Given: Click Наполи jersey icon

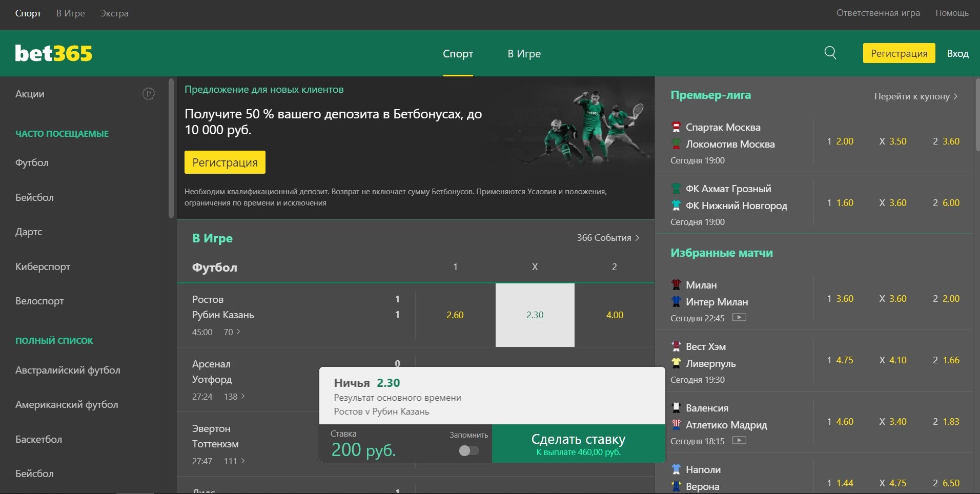Looking at the screenshot, I should tap(676, 469).
